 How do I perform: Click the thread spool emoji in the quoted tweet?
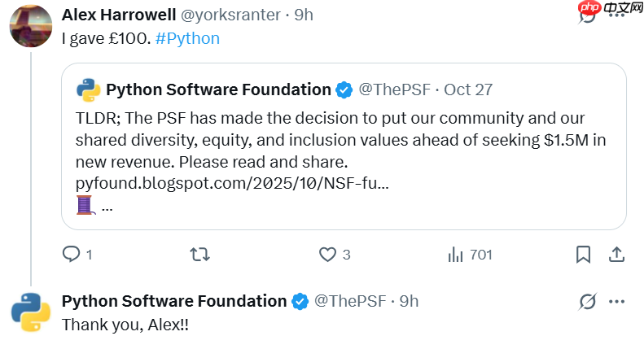pyautogui.click(x=85, y=205)
